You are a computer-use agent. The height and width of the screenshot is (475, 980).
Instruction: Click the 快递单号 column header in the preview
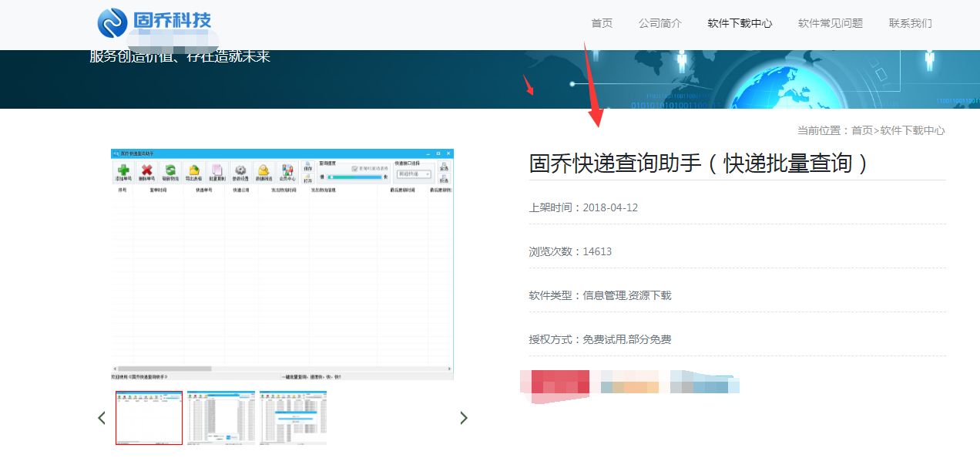click(204, 190)
